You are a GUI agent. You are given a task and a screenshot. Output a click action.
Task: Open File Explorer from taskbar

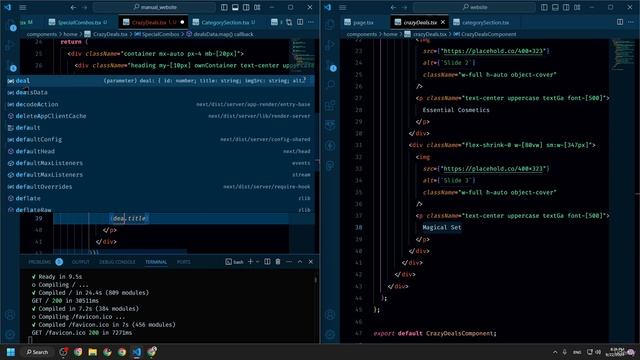point(93,352)
